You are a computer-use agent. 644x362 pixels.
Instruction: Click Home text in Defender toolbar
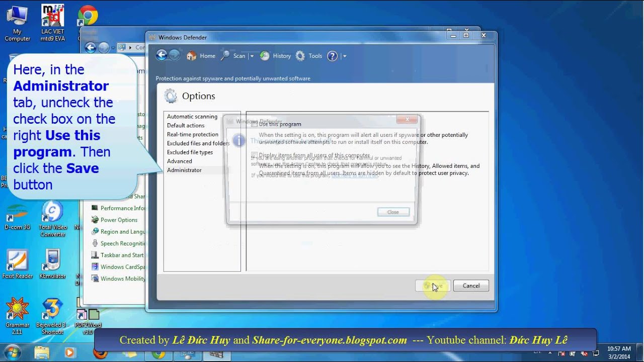click(x=207, y=56)
